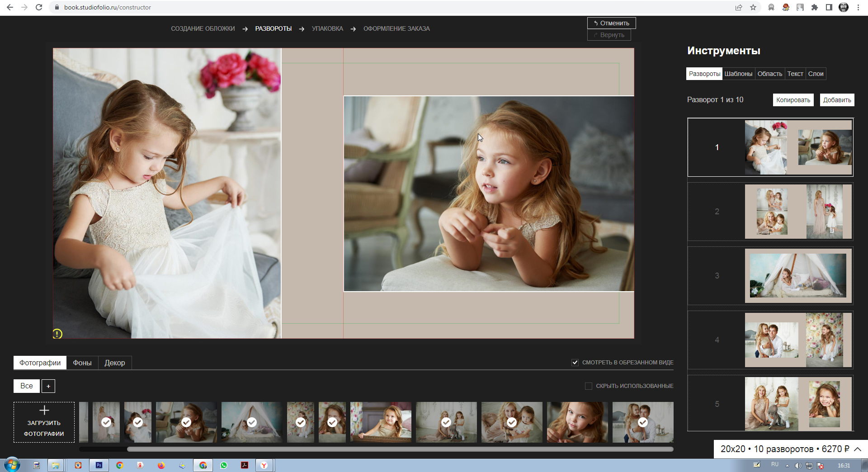Open the Extensions puzzle menu

pos(815,7)
